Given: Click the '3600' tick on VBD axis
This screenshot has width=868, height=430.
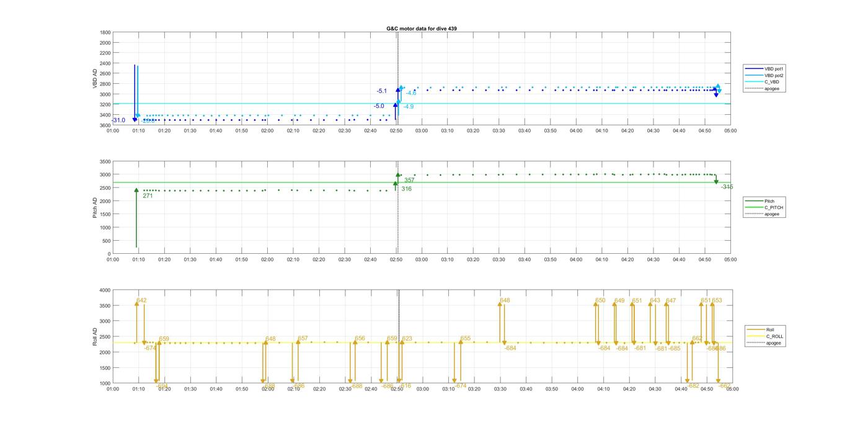Looking at the screenshot, I should click(105, 125).
